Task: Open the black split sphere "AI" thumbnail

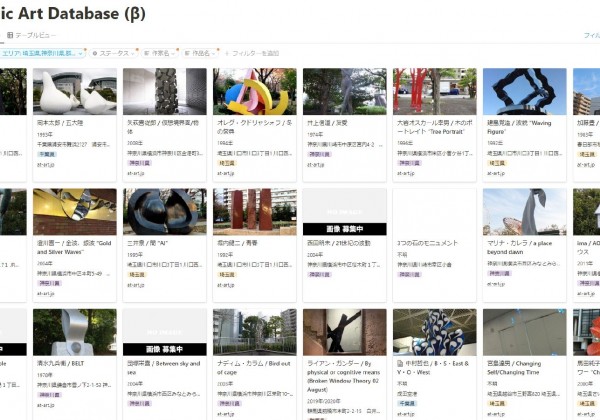Action: [x=165, y=212]
